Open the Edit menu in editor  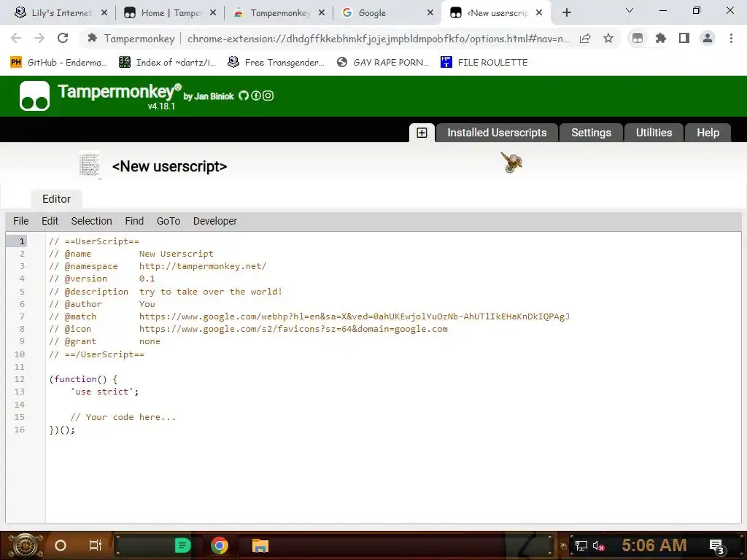pyautogui.click(x=50, y=221)
